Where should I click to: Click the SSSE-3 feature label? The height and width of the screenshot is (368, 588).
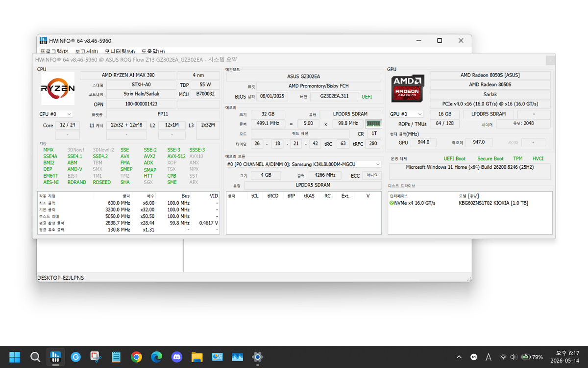click(x=197, y=150)
